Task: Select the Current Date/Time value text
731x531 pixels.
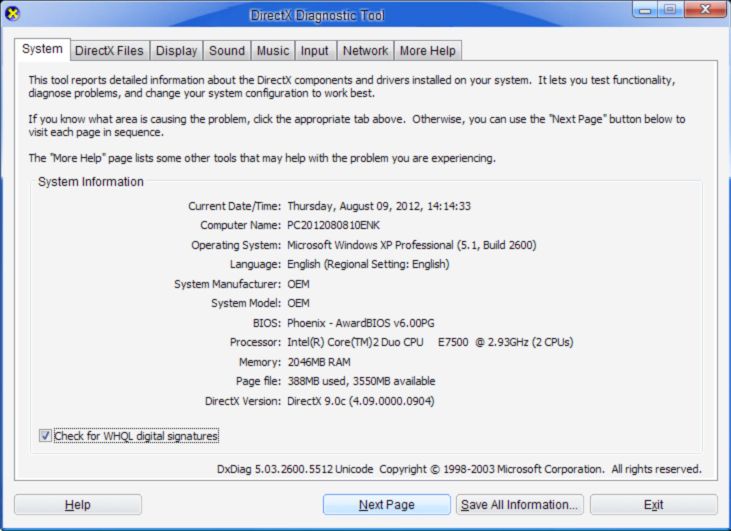Action: click(x=379, y=206)
